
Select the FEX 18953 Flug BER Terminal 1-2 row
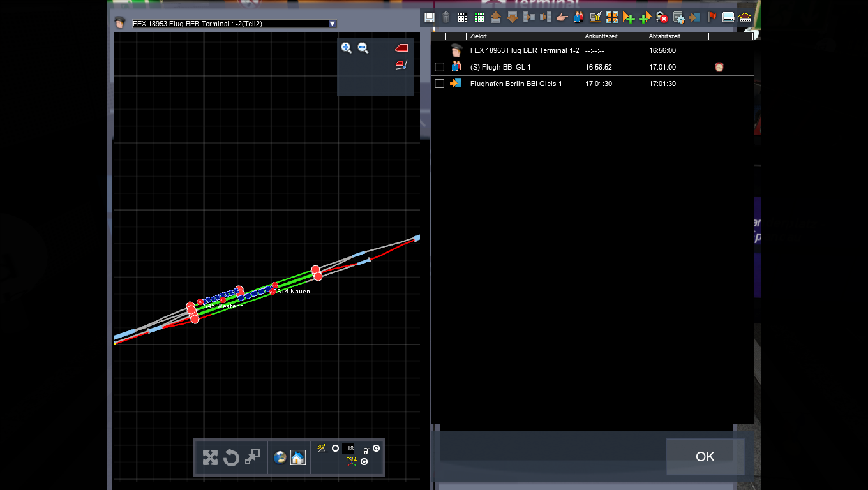pos(592,50)
